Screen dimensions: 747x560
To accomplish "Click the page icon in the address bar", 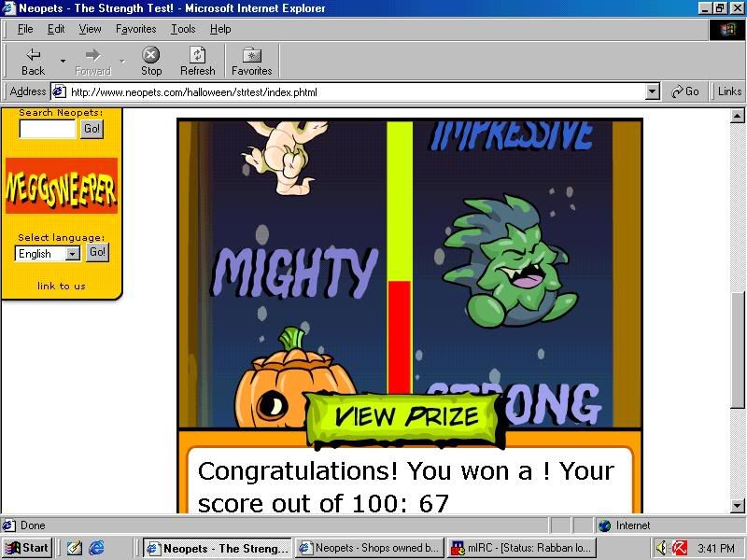I will click(x=59, y=91).
